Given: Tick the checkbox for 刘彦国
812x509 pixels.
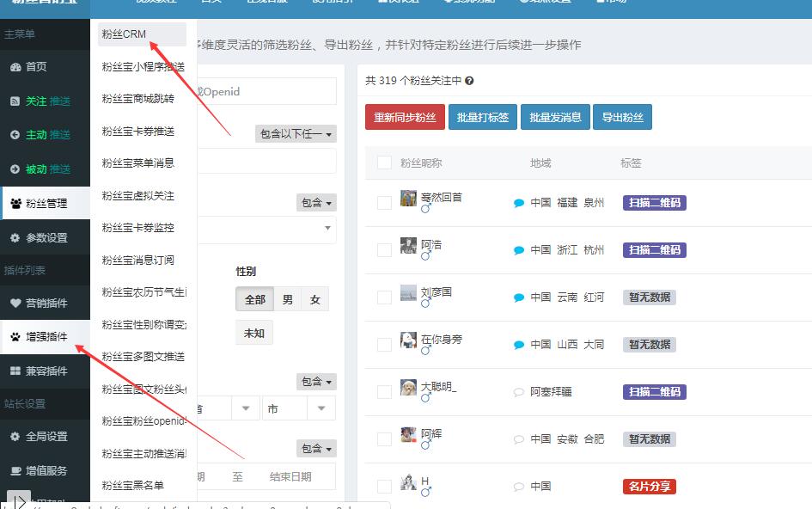Looking at the screenshot, I should pos(384,297).
